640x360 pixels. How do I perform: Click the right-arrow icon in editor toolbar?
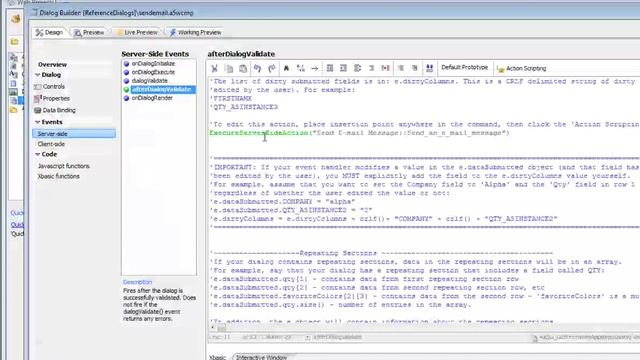pos(314,68)
